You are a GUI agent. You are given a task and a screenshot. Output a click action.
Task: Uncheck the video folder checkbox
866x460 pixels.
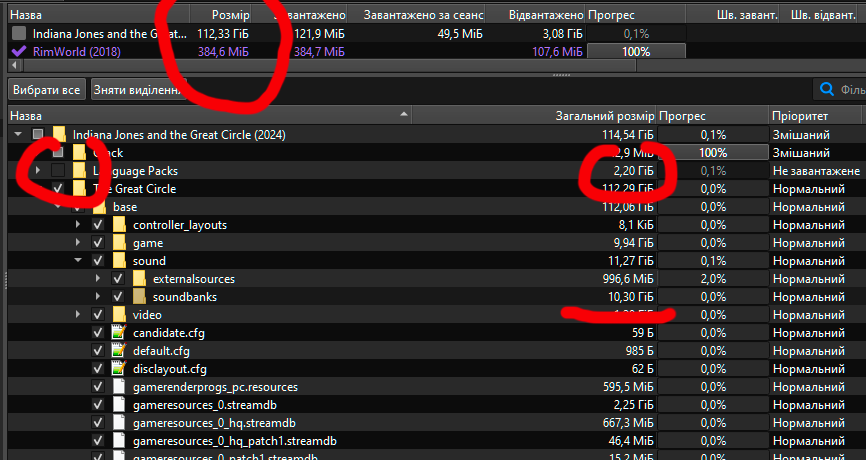(98, 315)
